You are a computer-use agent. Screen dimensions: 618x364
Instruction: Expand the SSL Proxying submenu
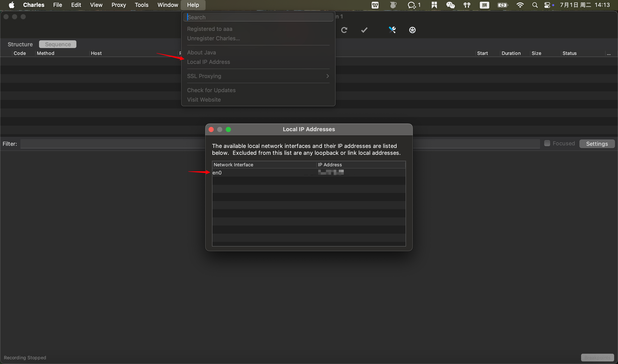tap(258, 76)
